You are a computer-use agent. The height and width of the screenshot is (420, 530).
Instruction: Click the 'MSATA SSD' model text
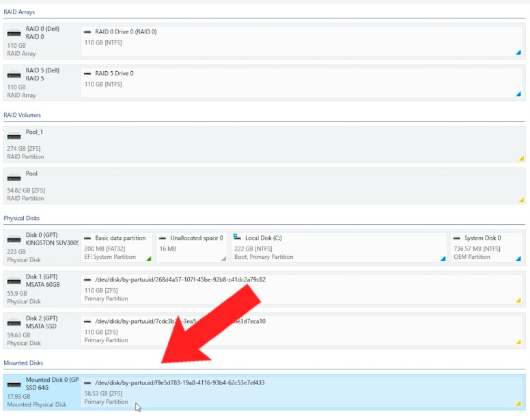(x=41, y=326)
